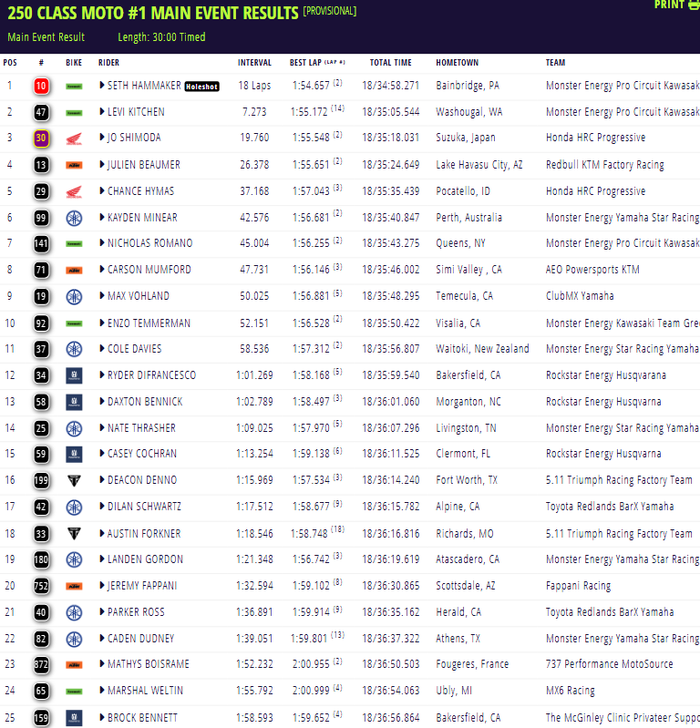Click the Honda logo beside Chance Hymas

click(x=74, y=191)
